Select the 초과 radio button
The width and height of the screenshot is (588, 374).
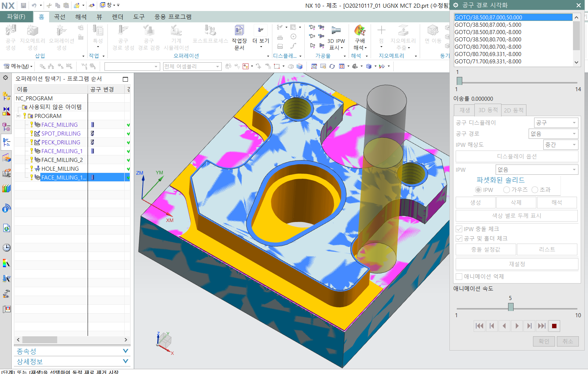click(x=535, y=190)
